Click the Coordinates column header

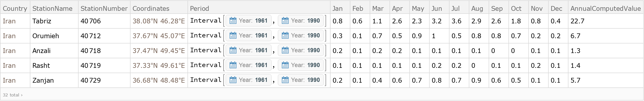pos(151,9)
